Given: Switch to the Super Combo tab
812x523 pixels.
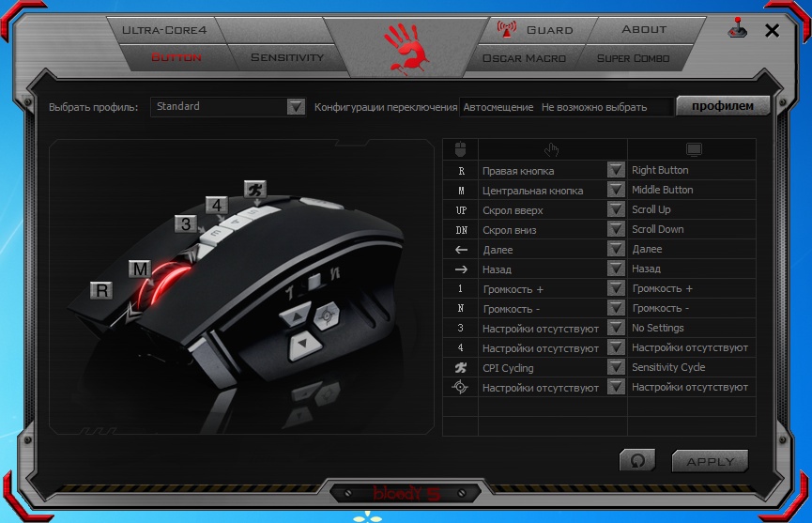Looking at the screenshot, I should pos(633,58).
